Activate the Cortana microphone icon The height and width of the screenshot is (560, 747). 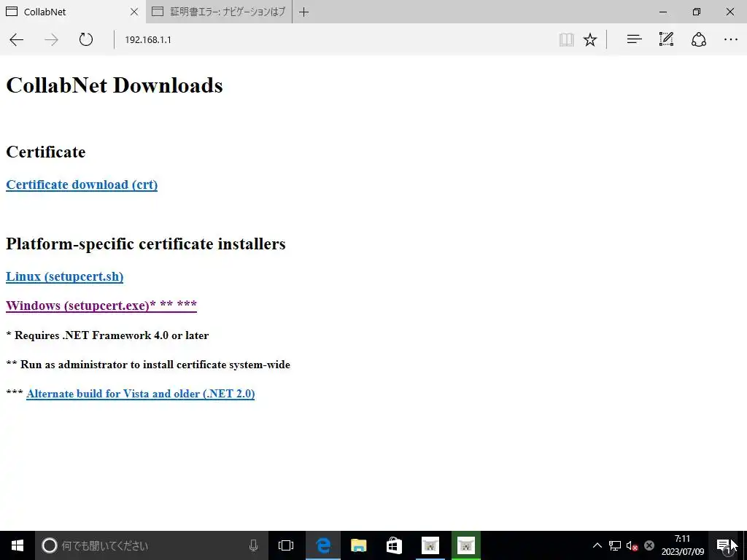(x=253, y=545)
